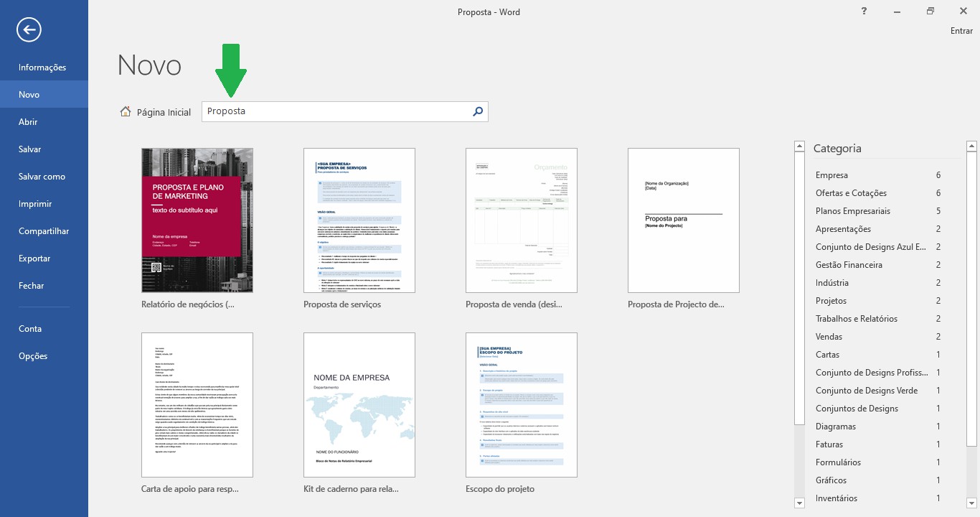This screenshot has width=980, height=517.
Task: Open the Exportar menu item
Action: [44, 258]
